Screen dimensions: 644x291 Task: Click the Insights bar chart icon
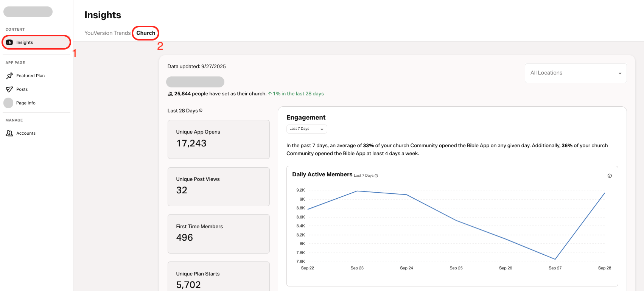(x=9, y=42)
